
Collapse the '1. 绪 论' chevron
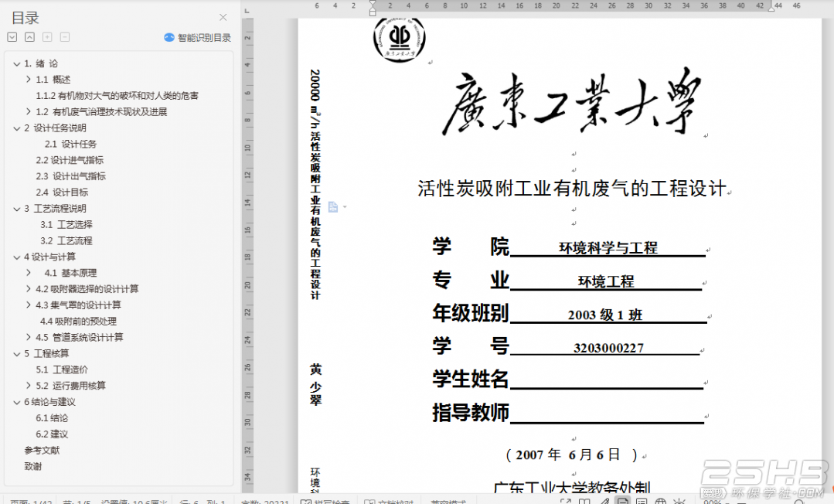pyautogui.click(x=16, y=64)
